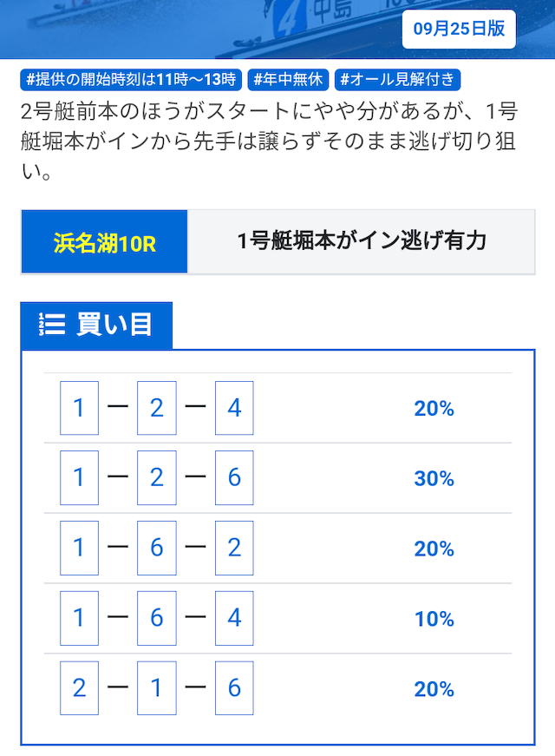
Task: Click second-place box 1 in 2-1-6 row
Action: [157, 689]
